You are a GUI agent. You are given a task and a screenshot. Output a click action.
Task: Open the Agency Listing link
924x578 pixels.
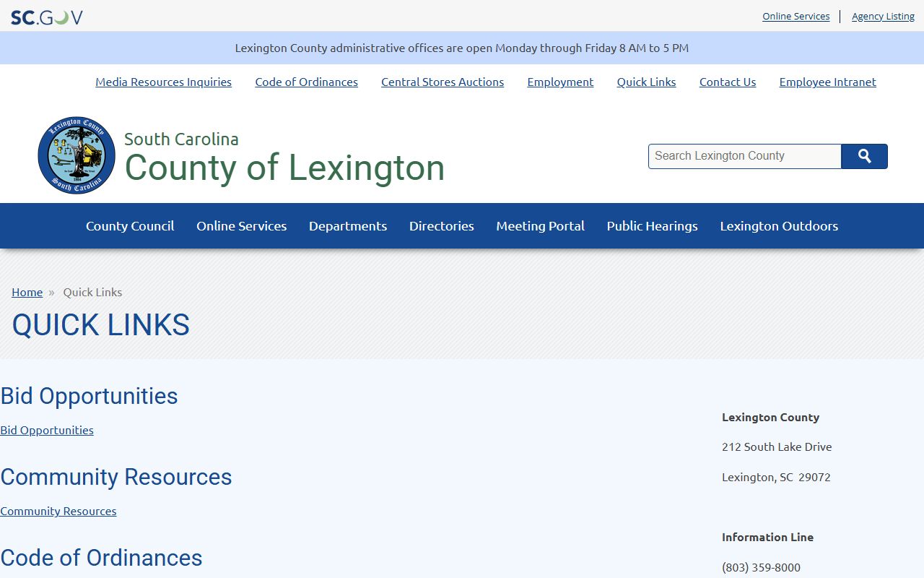(x=883, y=16)
